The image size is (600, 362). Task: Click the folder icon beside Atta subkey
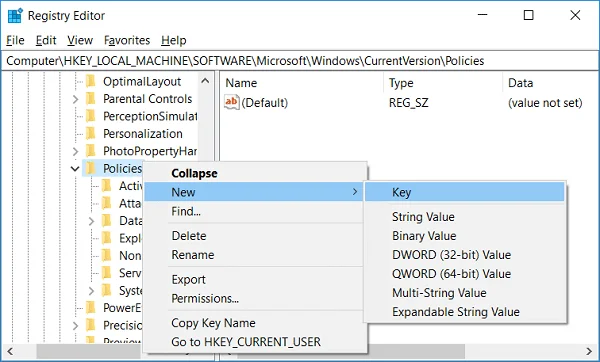pyautogui.click(x=106, y=203)
